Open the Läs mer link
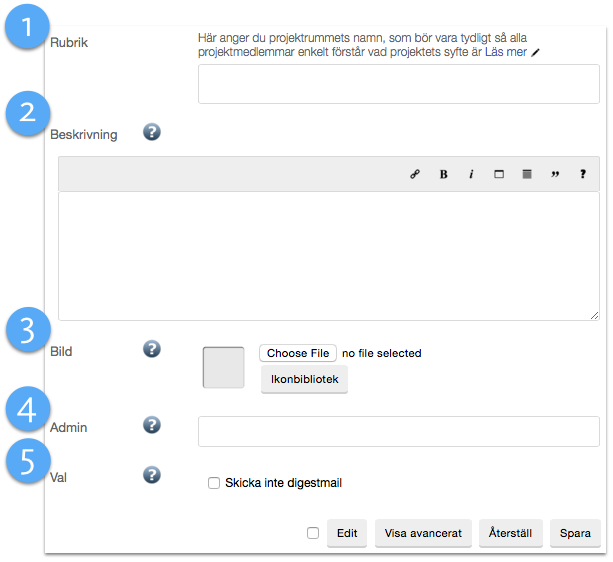Viewport: 613px width, 562px height. [505, 51]
